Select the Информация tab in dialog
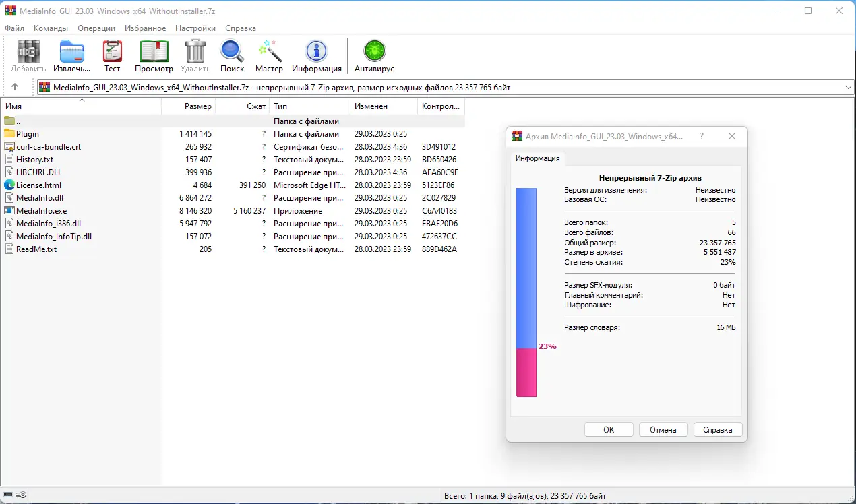Image resolution: width=856 pixels, height=504 pixels. point(537,158)
